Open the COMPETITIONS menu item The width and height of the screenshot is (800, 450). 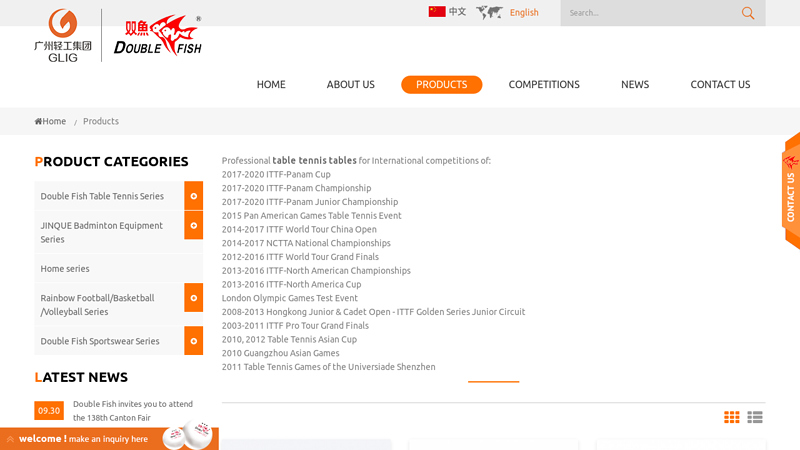(x=544, y=85)
